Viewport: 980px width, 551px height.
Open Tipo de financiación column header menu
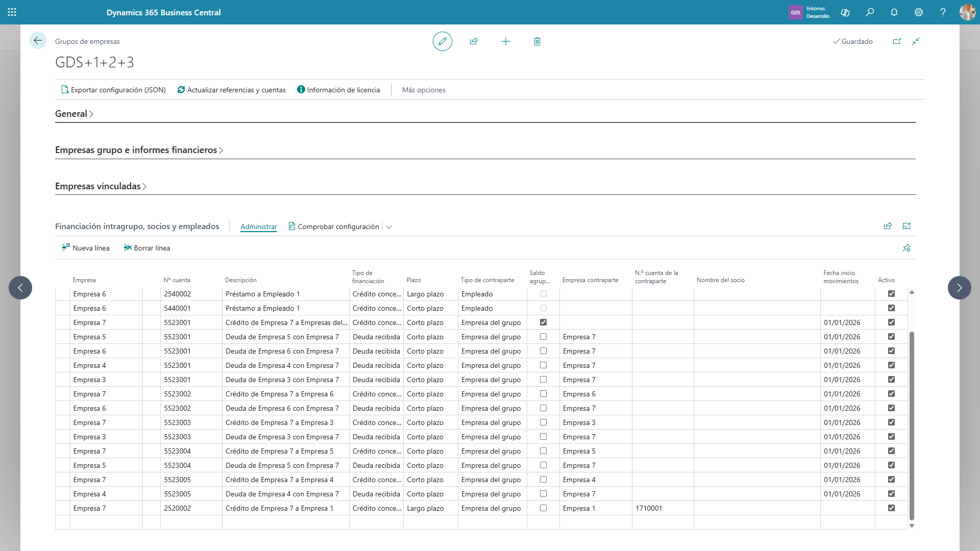(368, 277)
